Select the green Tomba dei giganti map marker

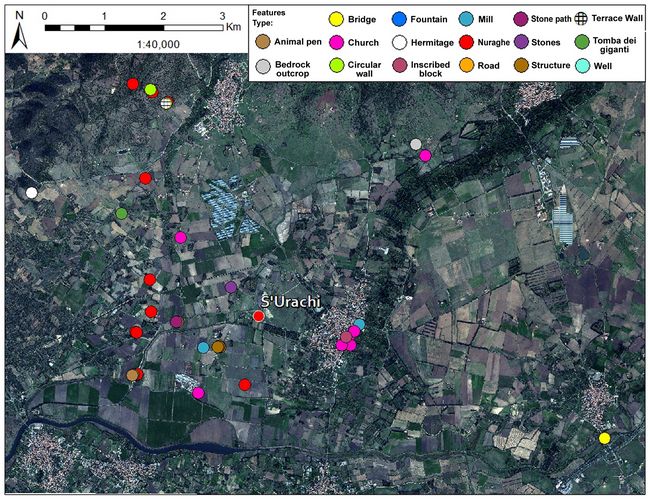click(121, 214)
